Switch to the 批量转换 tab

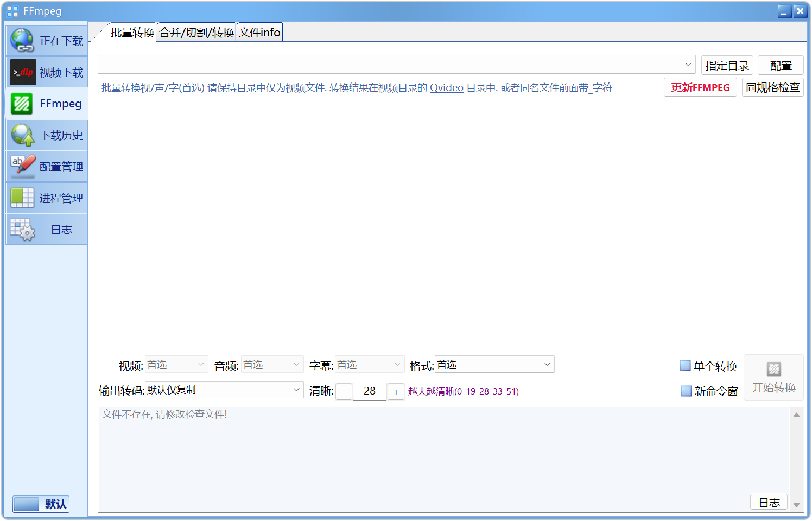(x=132, y=33)
